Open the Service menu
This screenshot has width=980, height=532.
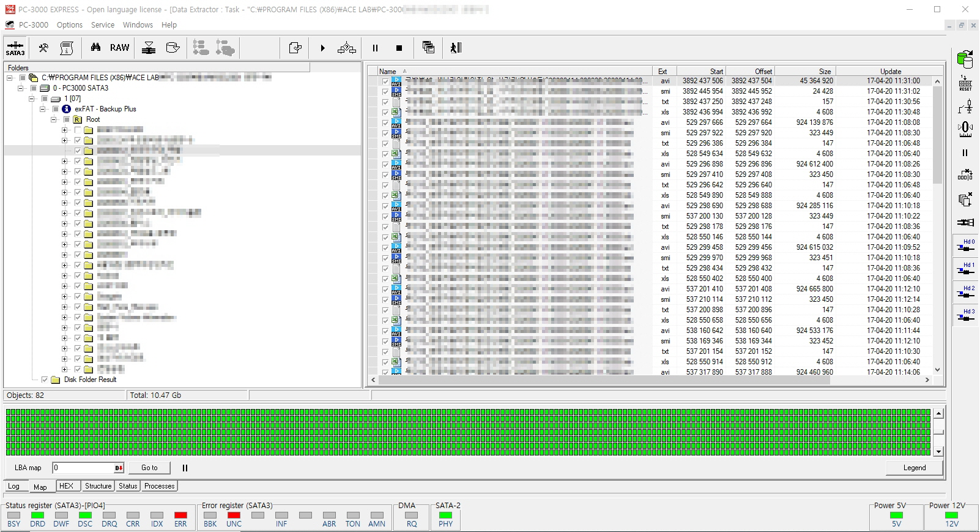[x=103, y=25]
